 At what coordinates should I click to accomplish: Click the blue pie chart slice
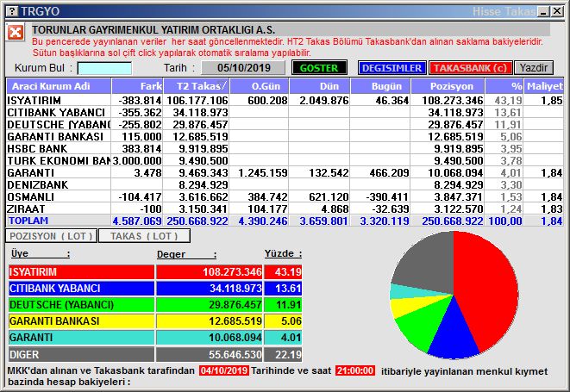point(453,333)
